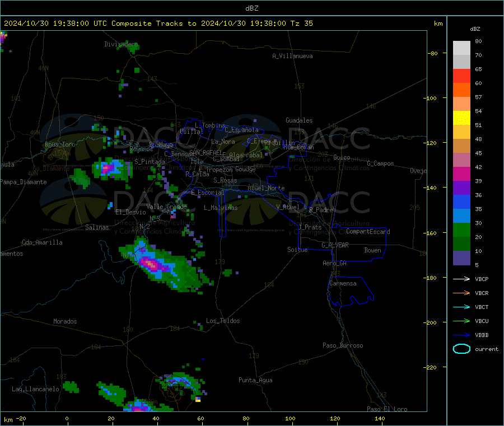Click the SAN_RAFAEL city label
504x426 pixels.
click(206, 152)
